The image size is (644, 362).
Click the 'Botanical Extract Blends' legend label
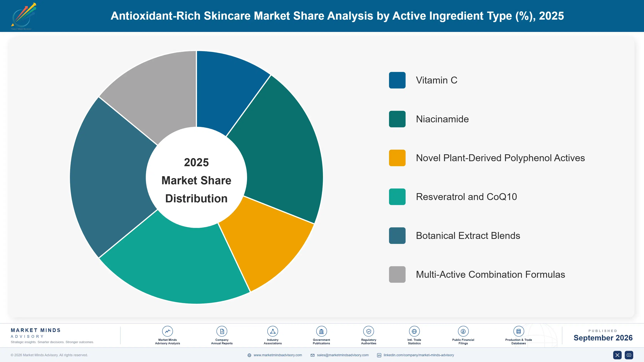coord(468,235)
